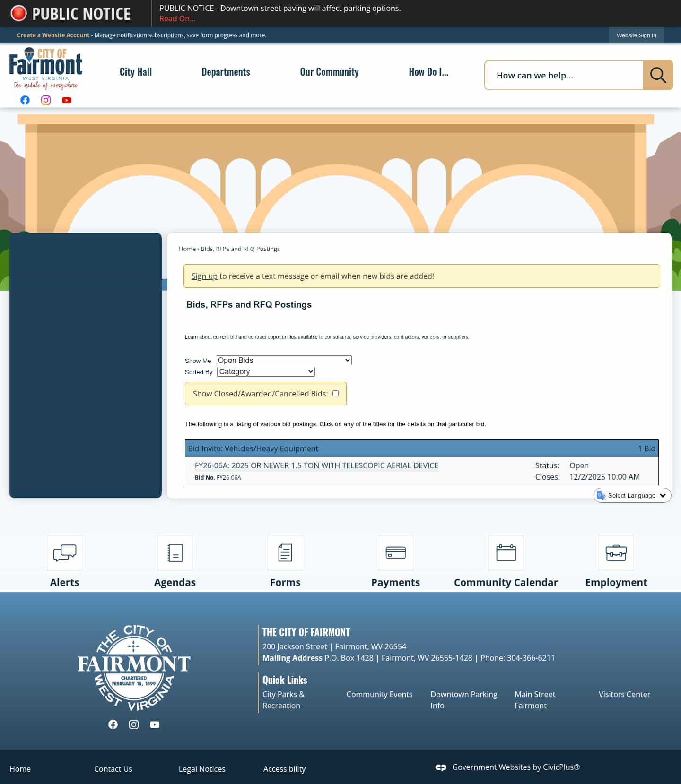The height and width of the screenshot is (784, 681).
Task: Open Facebook icon in the header
Action: [25, 100]
